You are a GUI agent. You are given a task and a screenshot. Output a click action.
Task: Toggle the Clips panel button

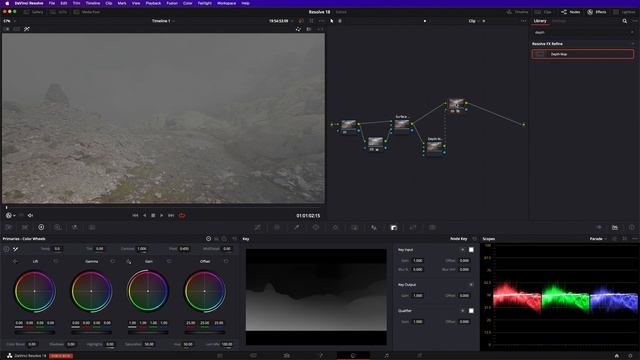click(543, 12)
